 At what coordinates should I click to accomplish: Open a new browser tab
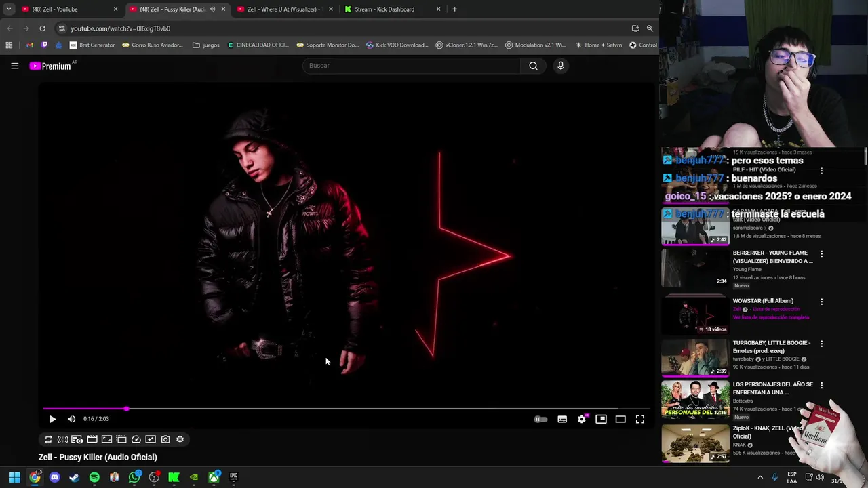pos(454,9)
